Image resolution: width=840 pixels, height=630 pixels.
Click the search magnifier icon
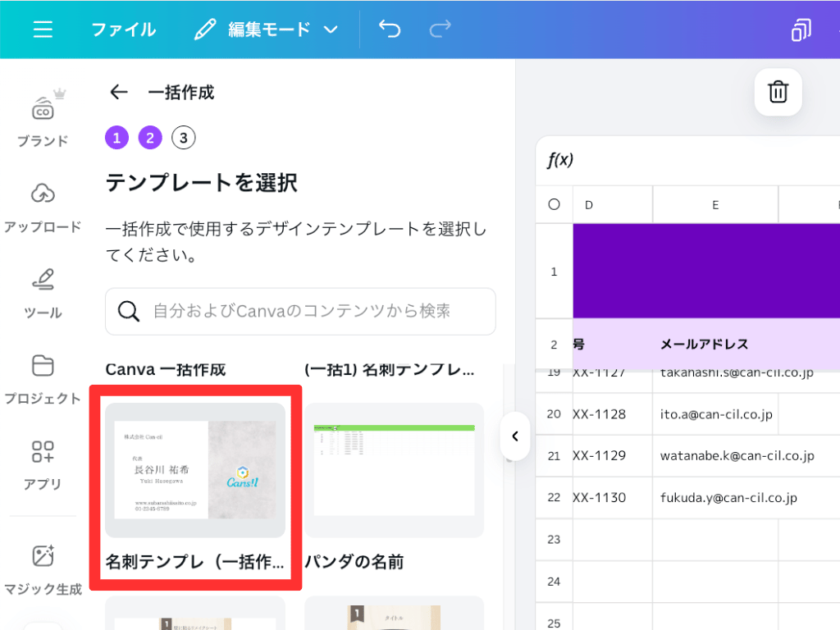[x=129, y=311]
